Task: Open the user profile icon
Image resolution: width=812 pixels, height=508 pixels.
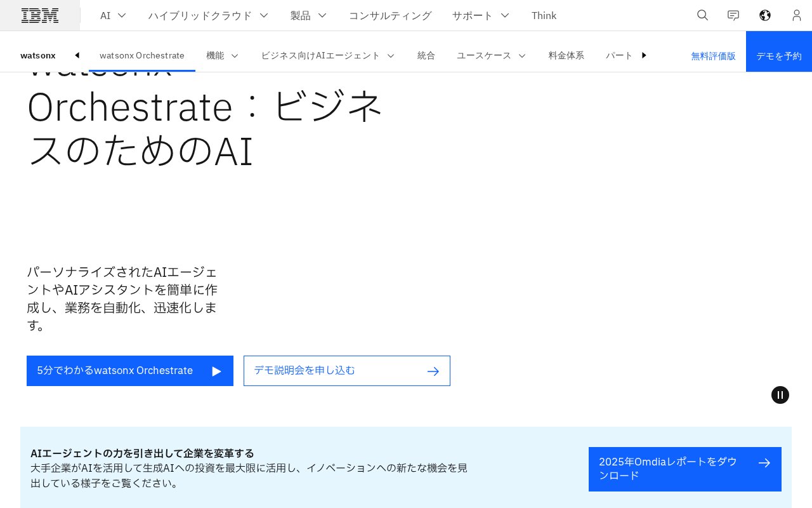Action: tap(796, 15)
